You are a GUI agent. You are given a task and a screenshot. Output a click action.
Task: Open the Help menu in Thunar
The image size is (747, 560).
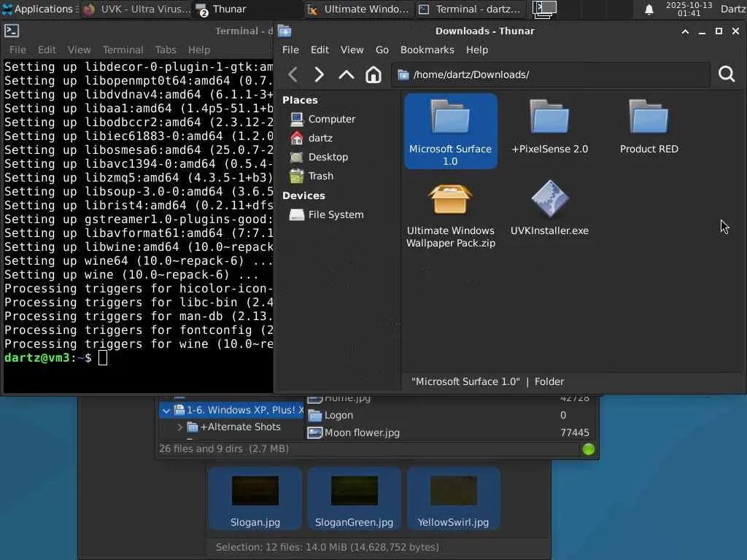click(x=477, y=50)
